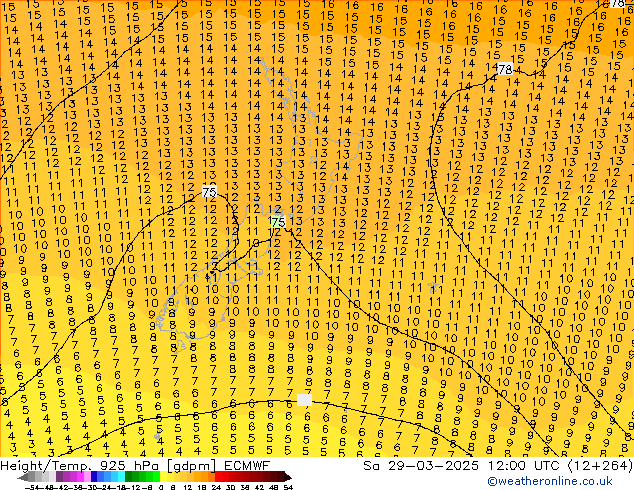
Task: Select the magenta segment of the color scale
Action: (80, 476)
